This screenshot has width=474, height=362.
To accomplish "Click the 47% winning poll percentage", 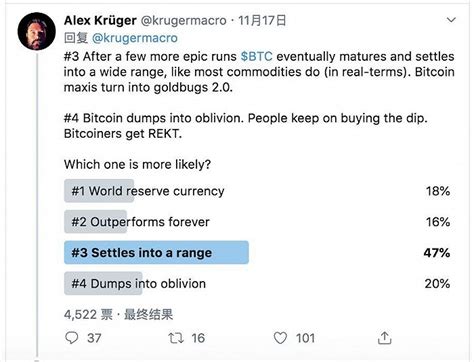I will coord(437,253).
